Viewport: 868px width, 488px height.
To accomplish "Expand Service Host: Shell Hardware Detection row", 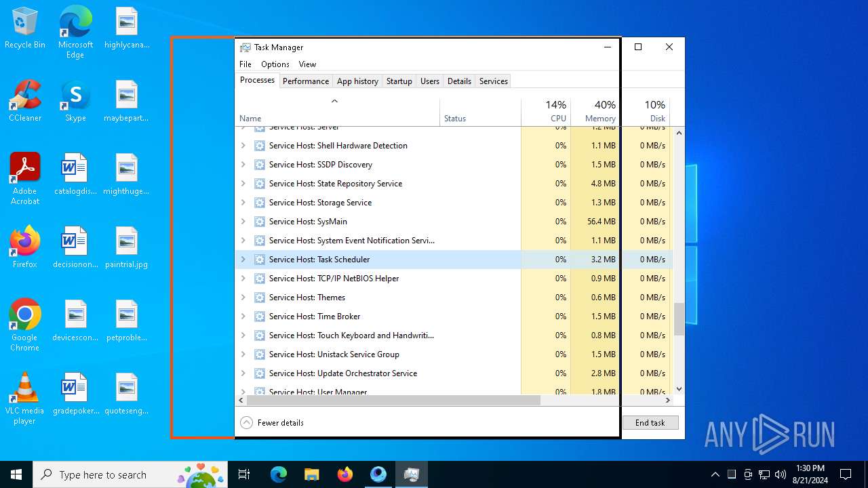I will 243,146.
